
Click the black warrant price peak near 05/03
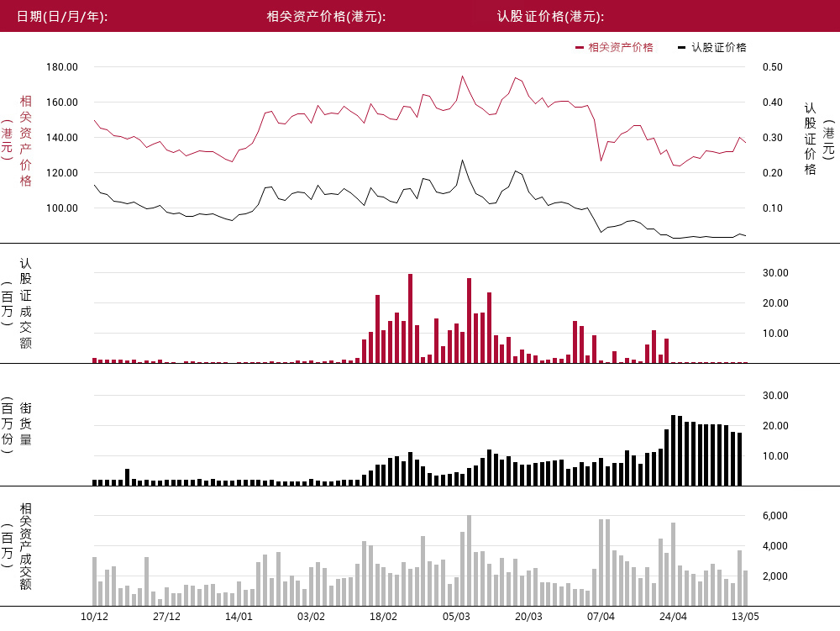point(462,160)
